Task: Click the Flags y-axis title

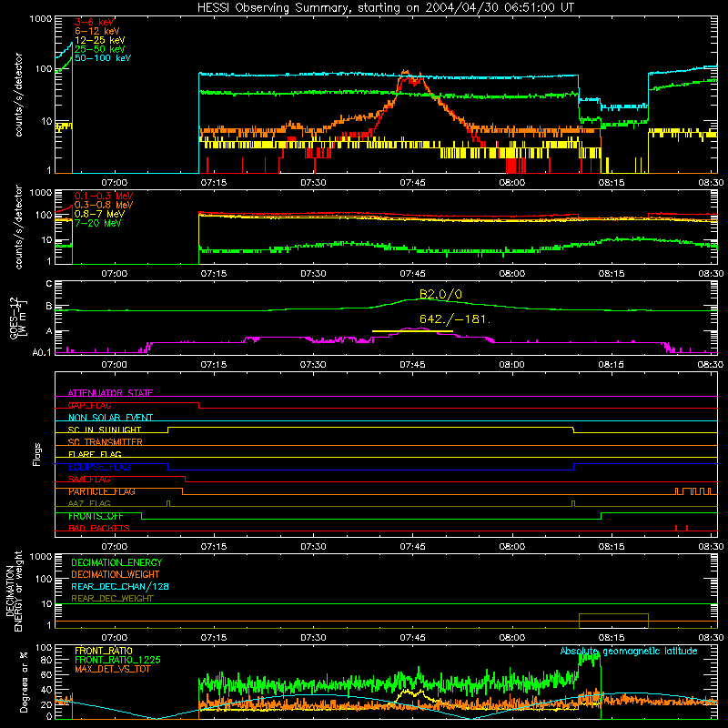Action: [36, 454]
